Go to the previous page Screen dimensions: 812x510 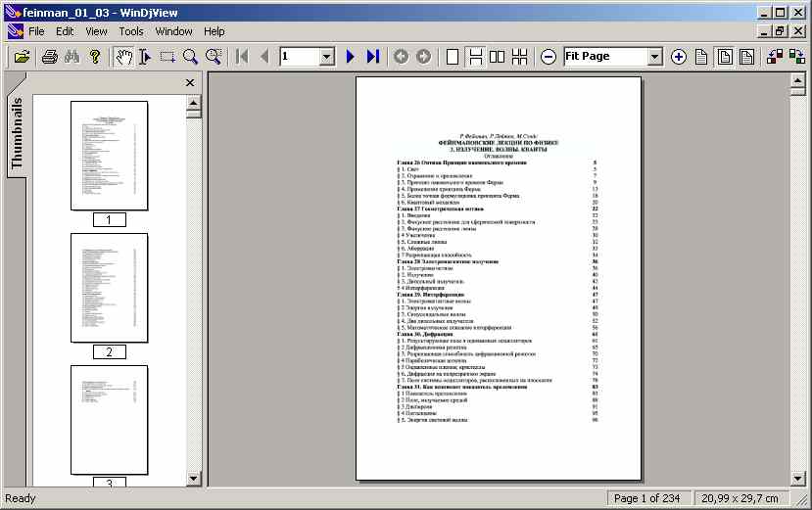264,57
